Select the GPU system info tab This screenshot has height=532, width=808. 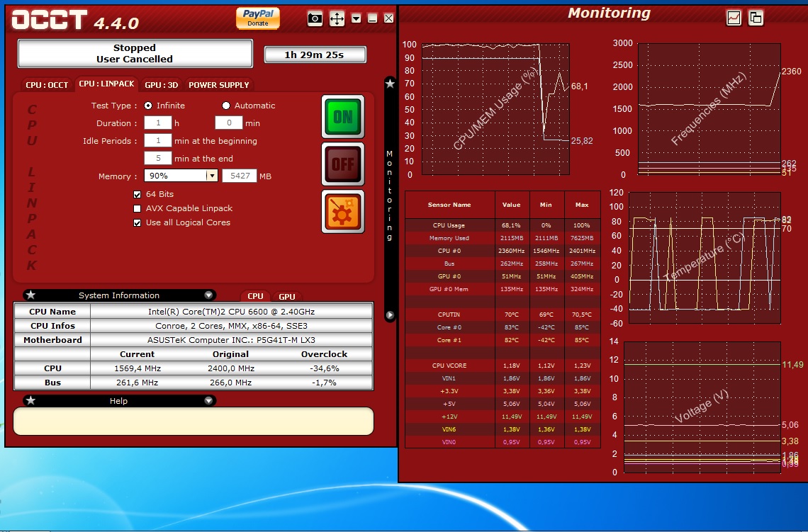point(286,296)
